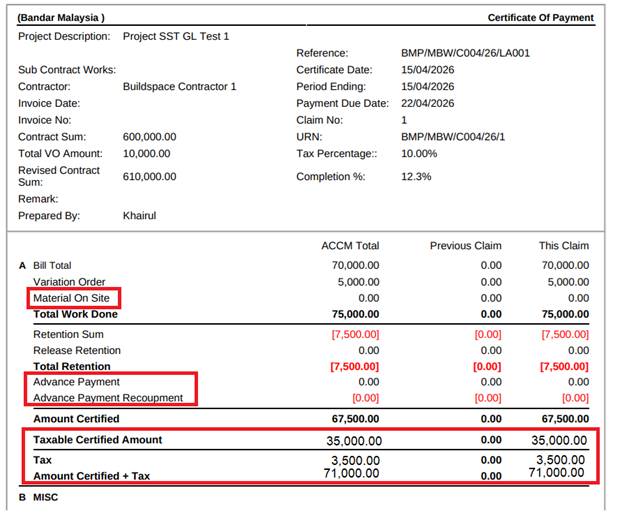Select project description 'Project SST GL Test 1'
This screenshot has height=525, width=629.
176,36
